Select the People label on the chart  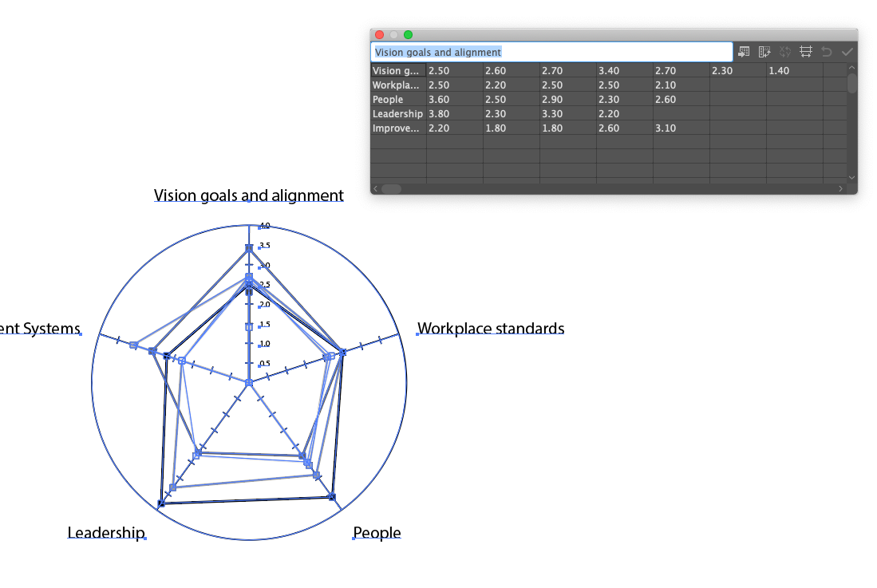point(377,533)
